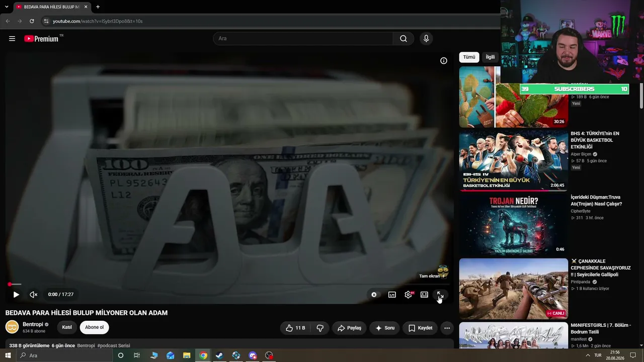Viewport: 644px width, 362px height.
Task: Join the channel with Katıl
Action: 67,327
